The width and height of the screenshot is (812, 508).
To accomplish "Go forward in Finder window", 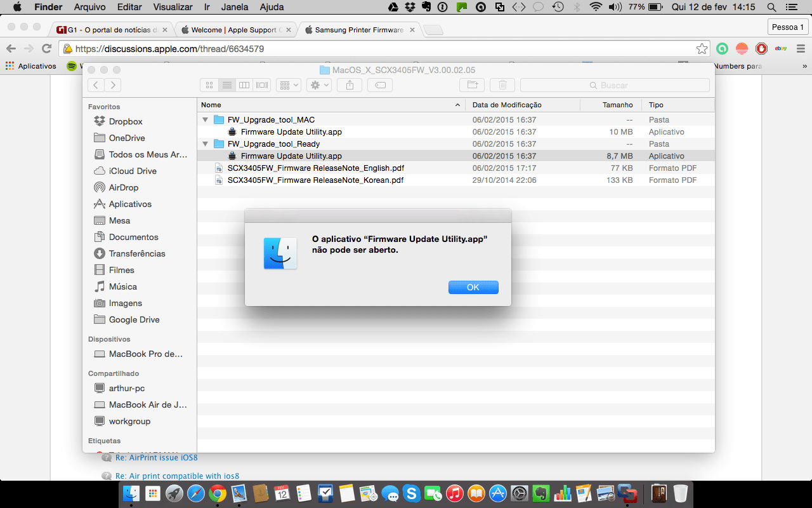I will (113, 85).
